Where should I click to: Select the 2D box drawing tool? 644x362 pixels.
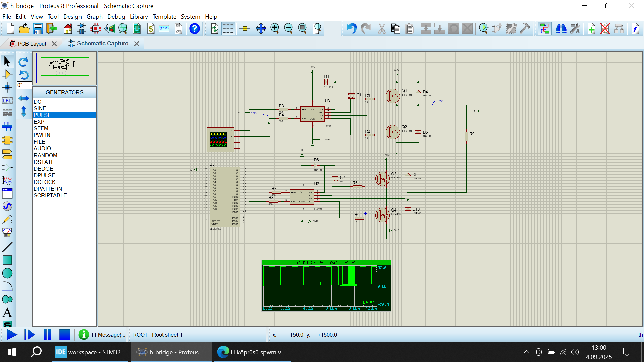[7, 260]
